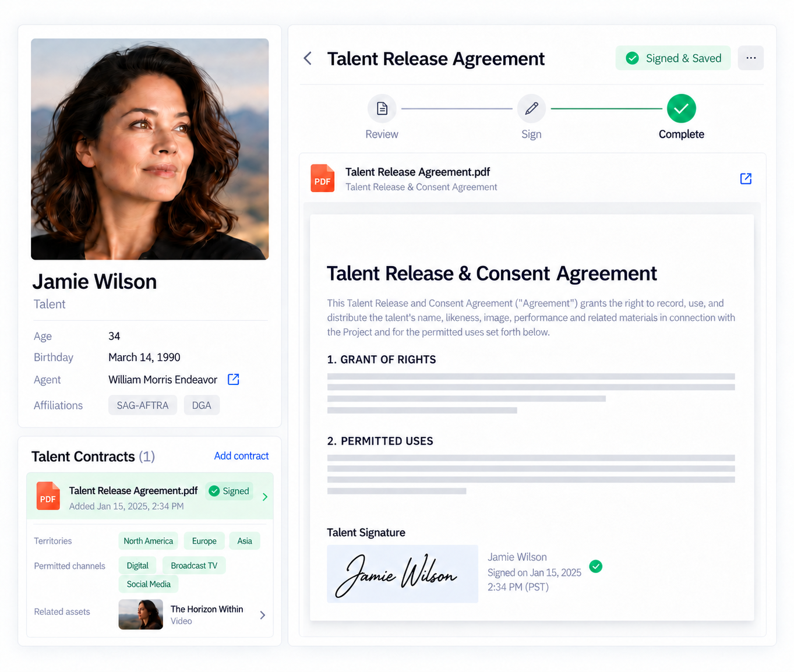Click the Digital channel tag
The width and height of the screenshot is (794, 672).
[137, 565]
